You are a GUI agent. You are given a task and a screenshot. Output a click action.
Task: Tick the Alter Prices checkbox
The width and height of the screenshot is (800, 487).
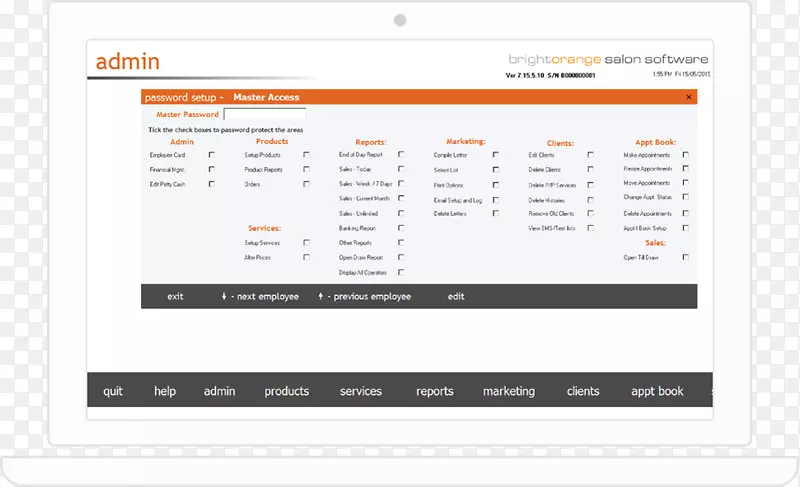[306, 257]
